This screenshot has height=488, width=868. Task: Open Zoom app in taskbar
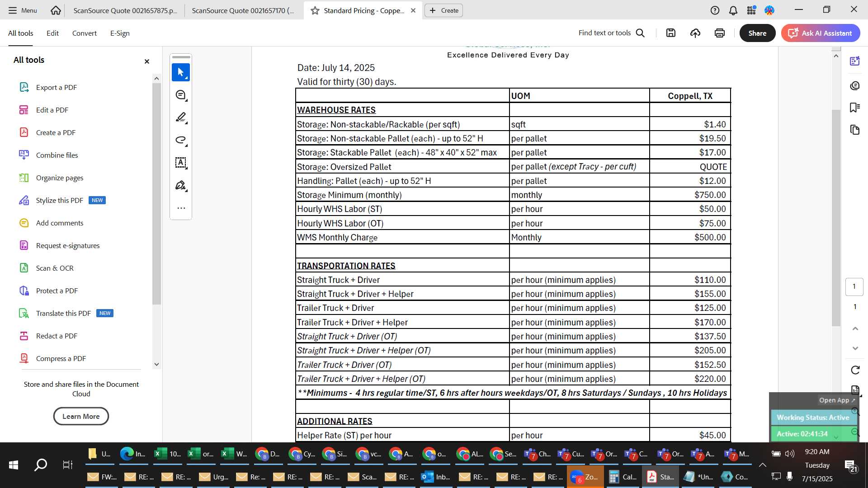click(x=585, y=477)
